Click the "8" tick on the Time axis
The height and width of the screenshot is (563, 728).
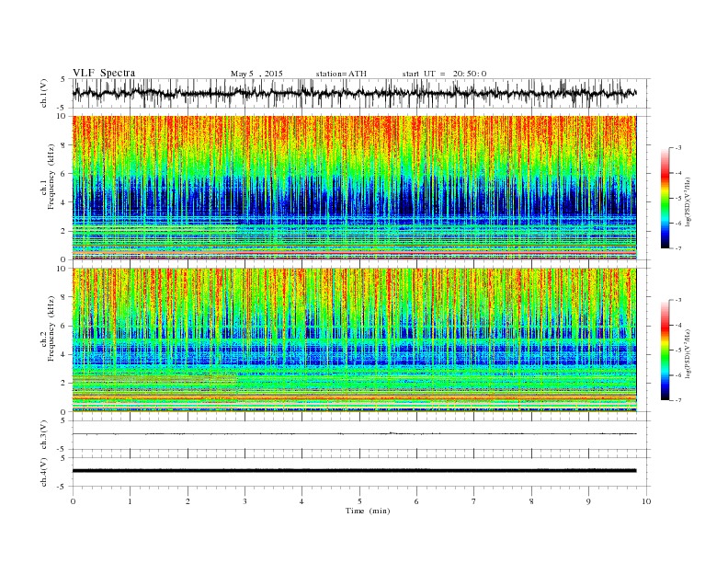[531, 501]
